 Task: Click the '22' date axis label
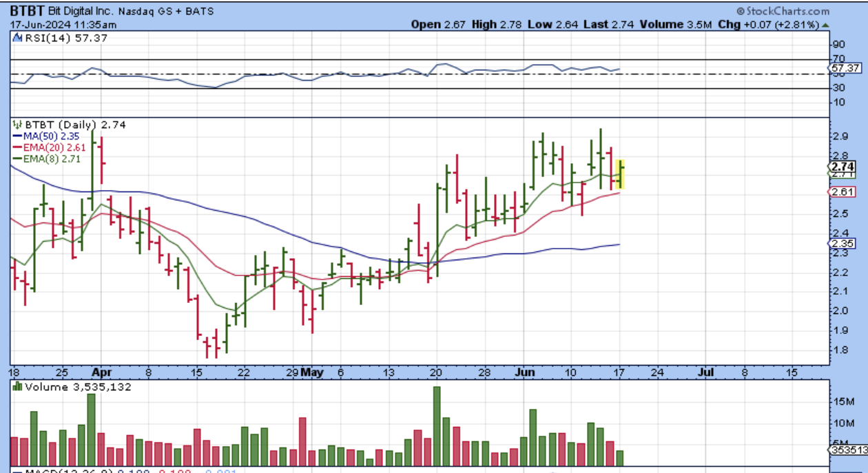242,372
